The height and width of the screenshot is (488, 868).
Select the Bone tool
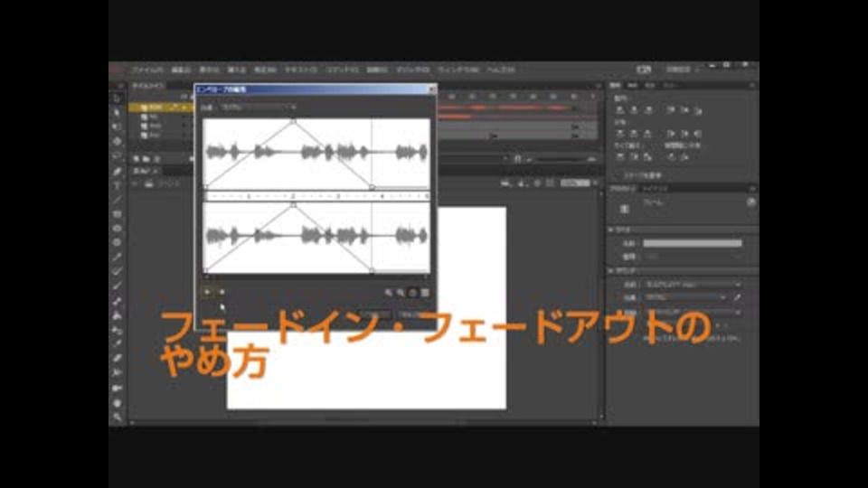click(117, 301)
